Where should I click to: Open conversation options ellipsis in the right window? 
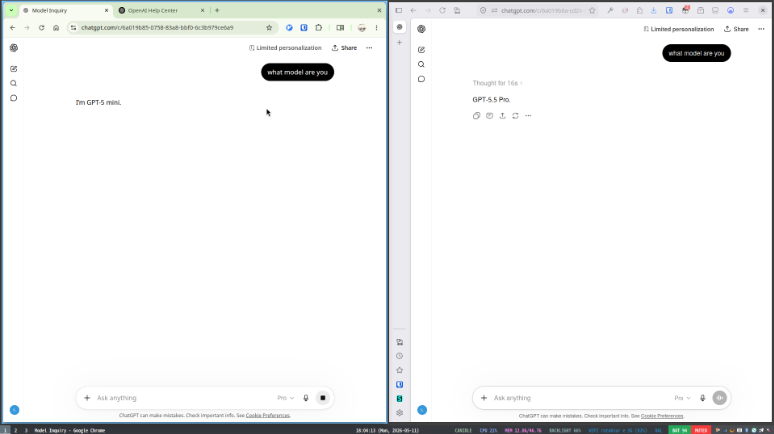point(761,29)
